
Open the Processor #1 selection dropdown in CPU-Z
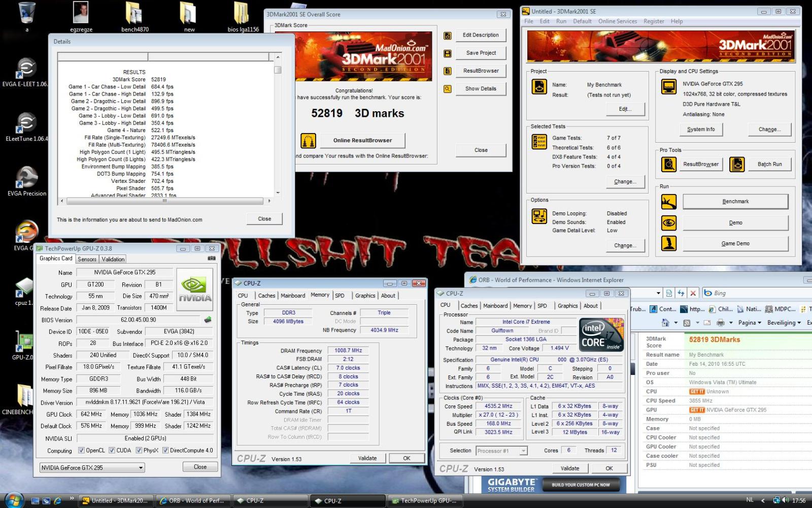click(502, 451)
